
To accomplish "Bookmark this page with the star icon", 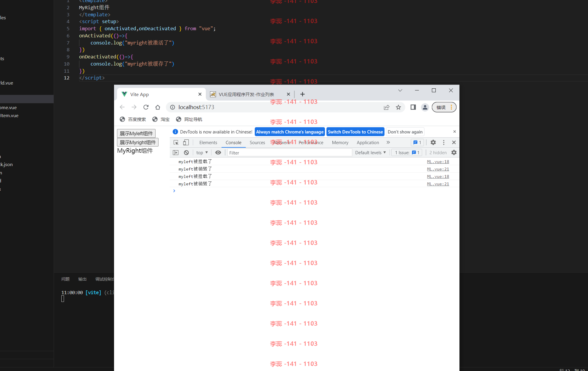I will pos(398,107).
